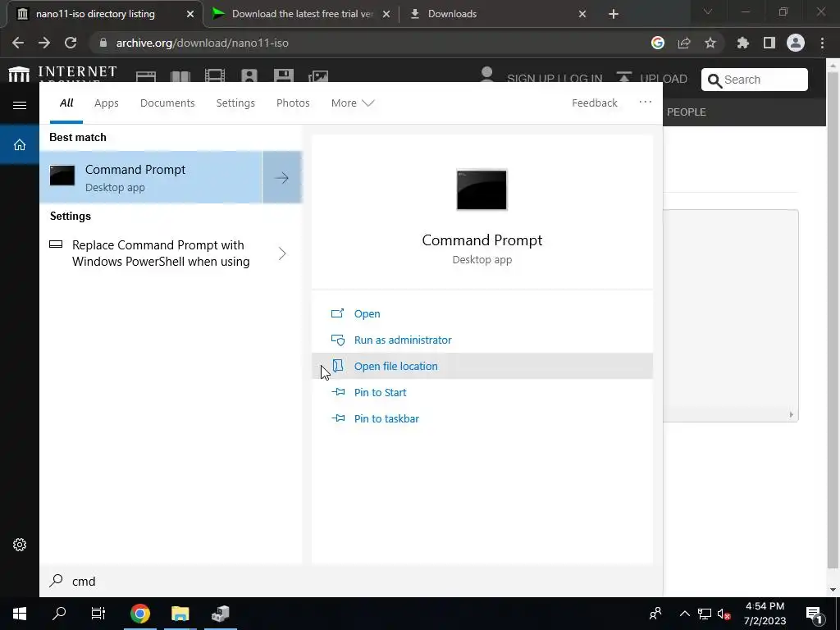Screen dimensions: 840x630
Task: Bookmark this page with star icon
Action: (x=710, y=43)
